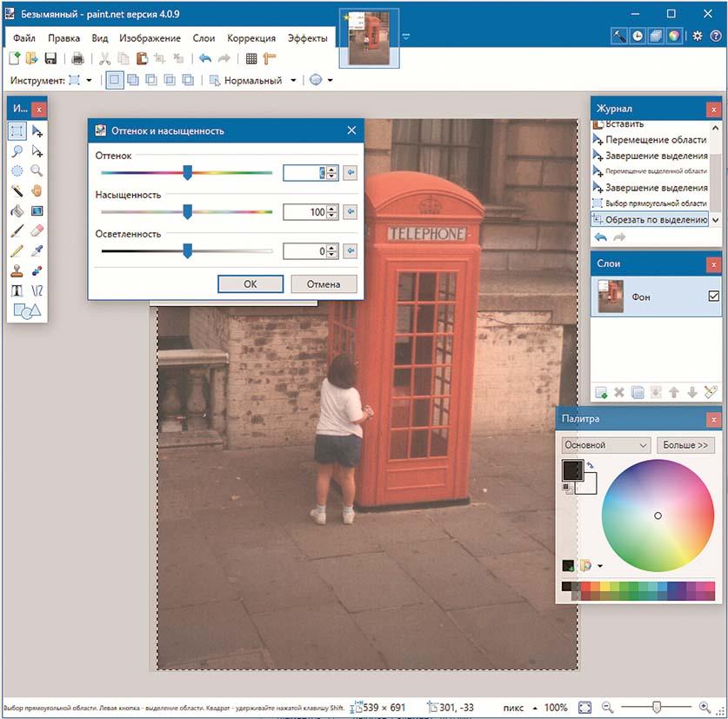728x719 pixels.
Task: Choose the Text tool
Action: click(x=17, y=290)
